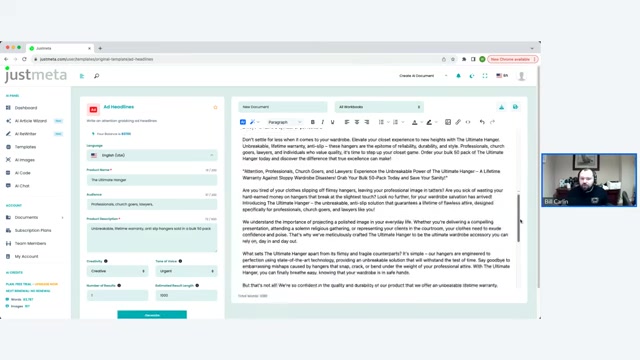Click the Estimated Result Length field

click(x=186, y=296)
